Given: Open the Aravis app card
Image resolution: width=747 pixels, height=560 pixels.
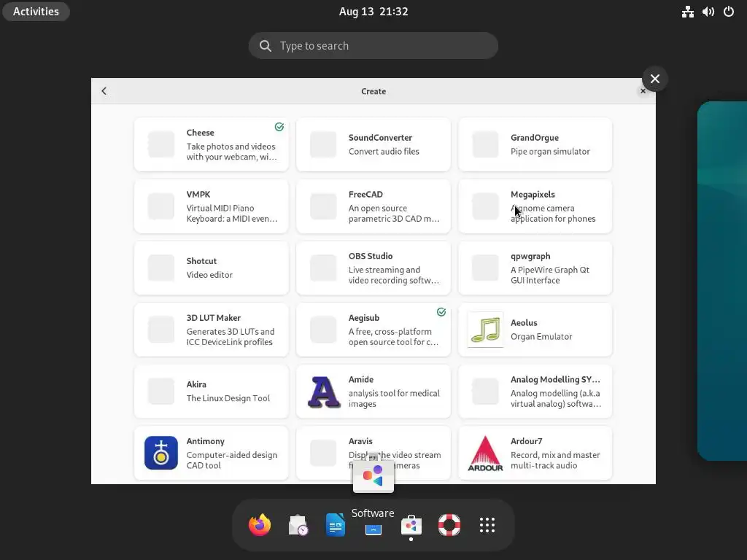Looking at the screenshot, I should [x=373, y=453].
